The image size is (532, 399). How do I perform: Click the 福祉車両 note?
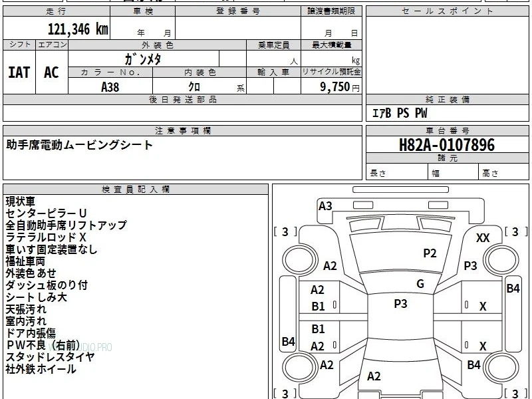pos(25,261)
